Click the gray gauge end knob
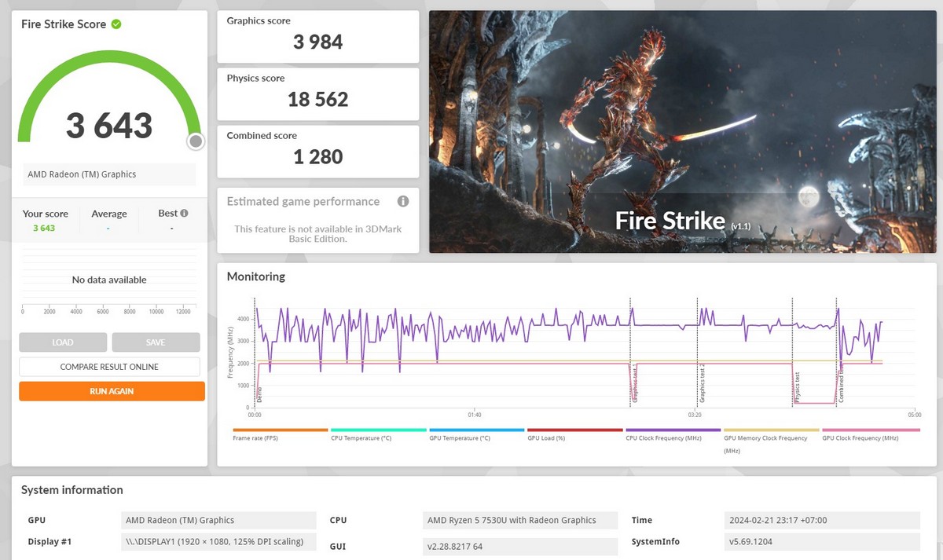Image resolution: width=943 pixels, height=560 pixels. tap(196, 141)
